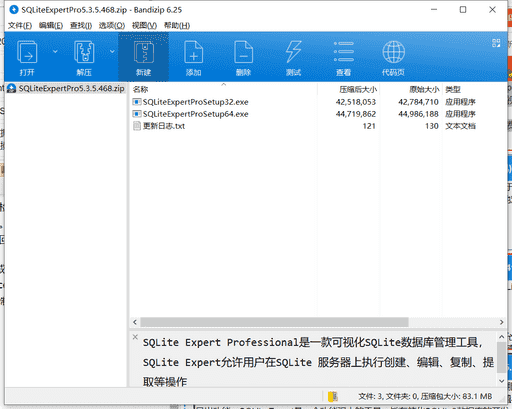Viewport: 512px width, 409px height.
Task: Click the status bar file count text
Action: coord(425,396)
